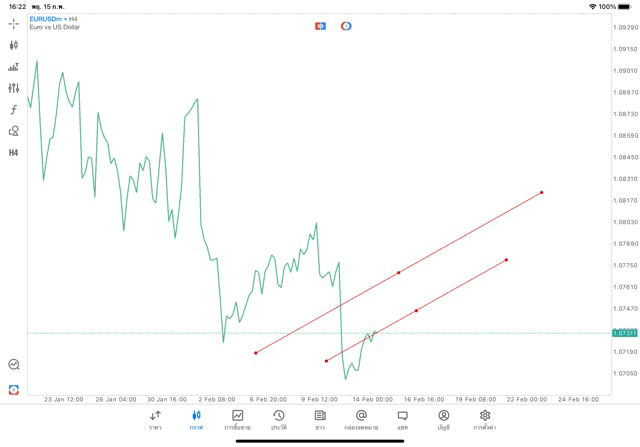Viewport: 640px width, 447px height.
Task: Select the upper red trendline endpoint
Action: pyautogui.click(x=542, y=193)
